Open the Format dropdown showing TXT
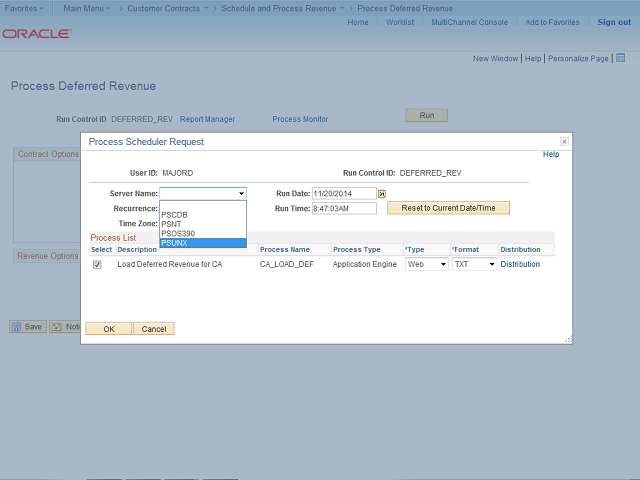Viewport: 640px width, 480px height. (474, 264)
